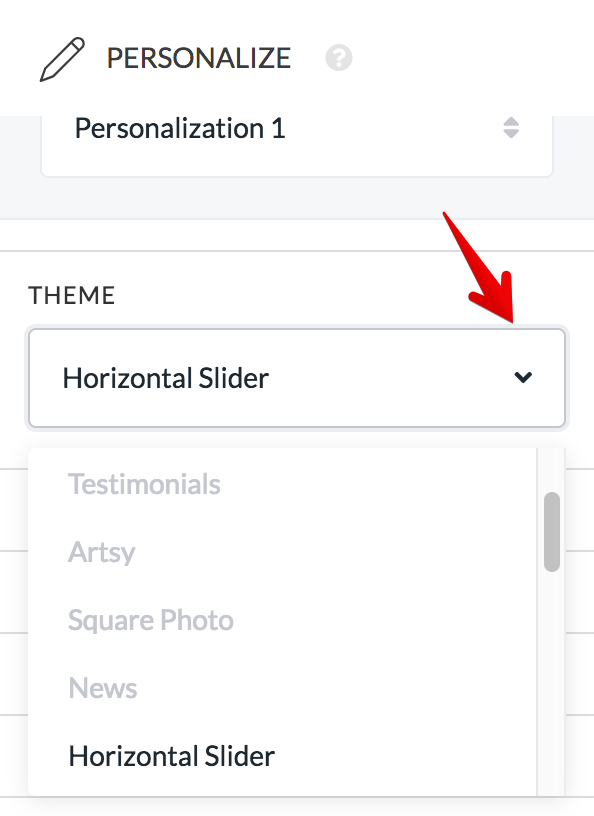Choose the Artsy theme option
Image resolution: width=594 pixels, height=816 pixels.
[102, 553]
